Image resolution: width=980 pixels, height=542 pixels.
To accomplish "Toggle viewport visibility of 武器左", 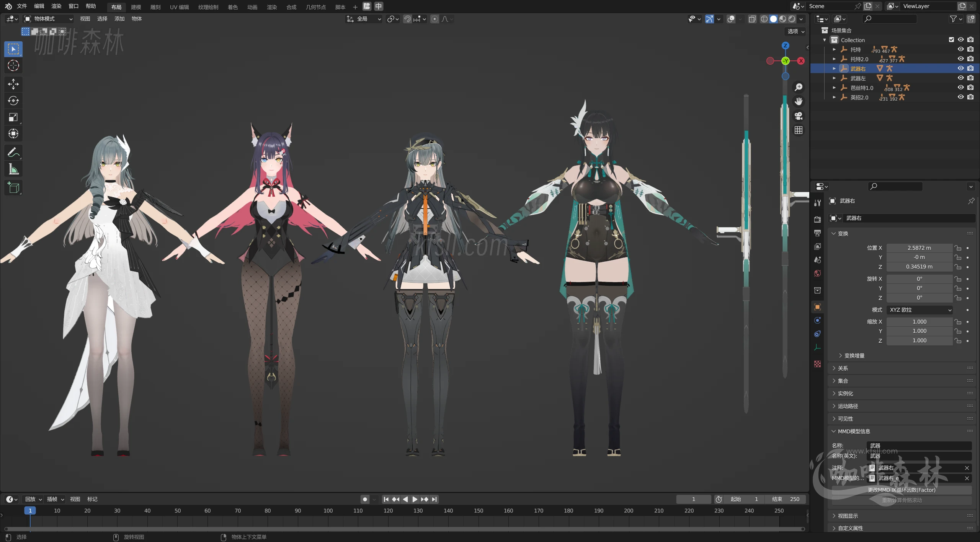I will 961,78.
